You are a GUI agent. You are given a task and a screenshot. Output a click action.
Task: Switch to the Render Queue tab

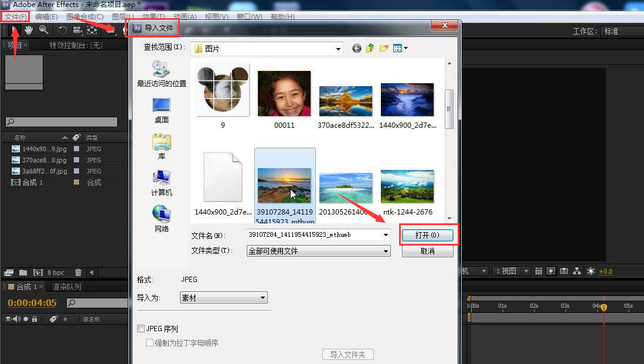[67, 287]
